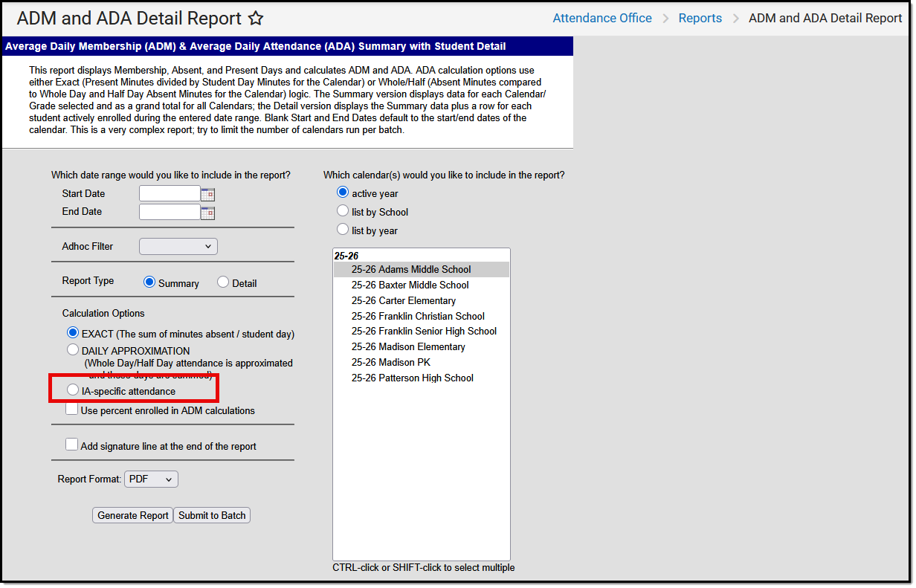The image size is (916, 588).
Task: Open the End Date calendar picker
Action: 207,211
